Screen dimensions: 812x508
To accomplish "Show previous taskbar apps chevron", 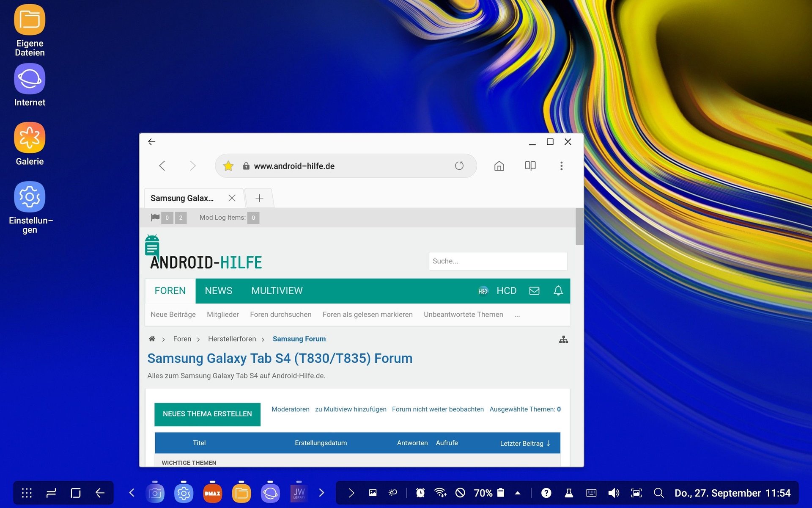I will (132, 493).
